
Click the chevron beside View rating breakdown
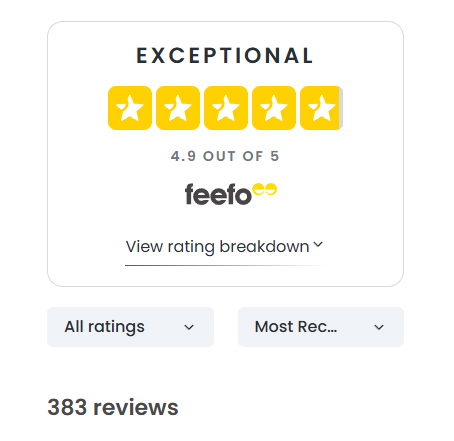(x=318, y=245)
